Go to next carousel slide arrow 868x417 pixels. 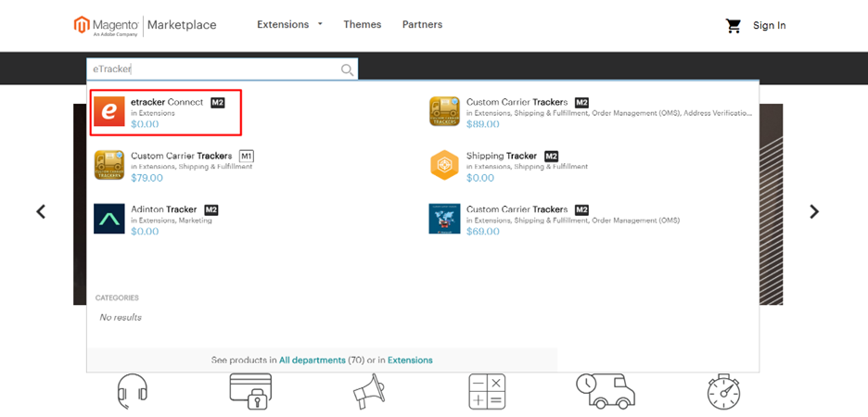814,211
